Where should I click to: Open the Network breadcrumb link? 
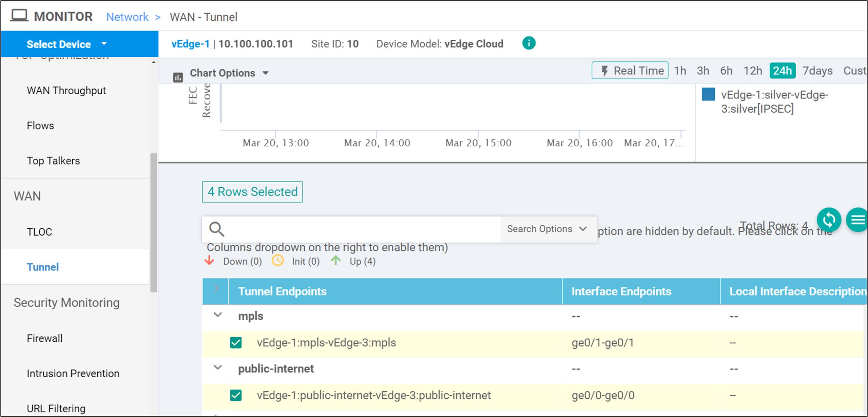127,17
